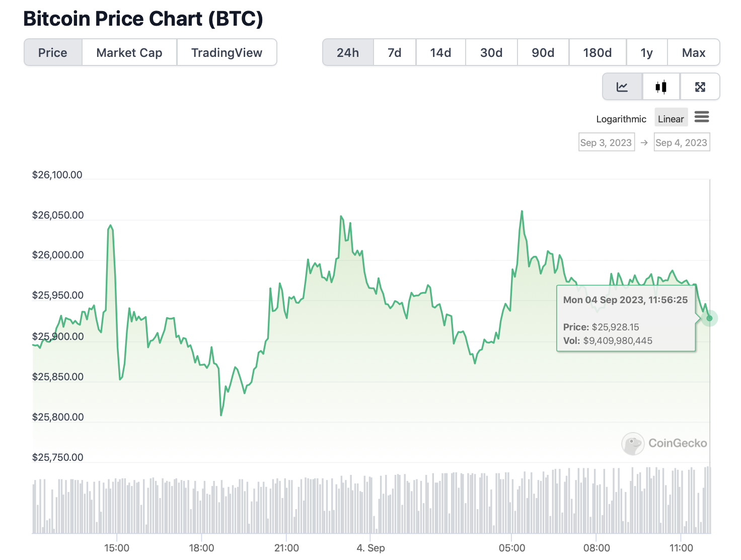Click the CoinGecko logo watermark
Screen dimensions: 741x560
(664, 443)
